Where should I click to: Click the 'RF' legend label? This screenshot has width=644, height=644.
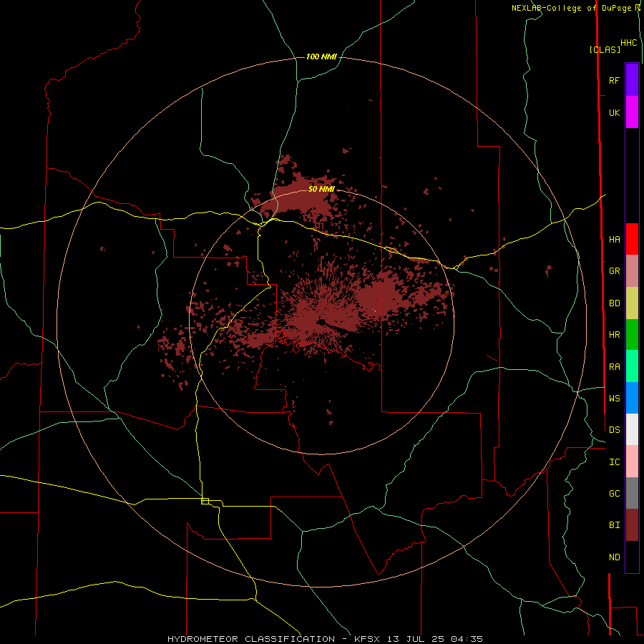pyautogui.click(x=614, y=80)
